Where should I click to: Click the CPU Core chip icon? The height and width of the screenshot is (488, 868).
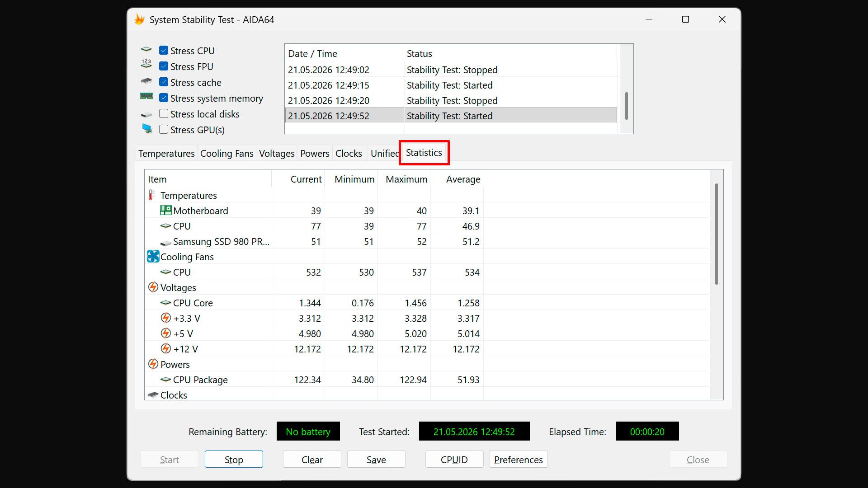[165, 302]
